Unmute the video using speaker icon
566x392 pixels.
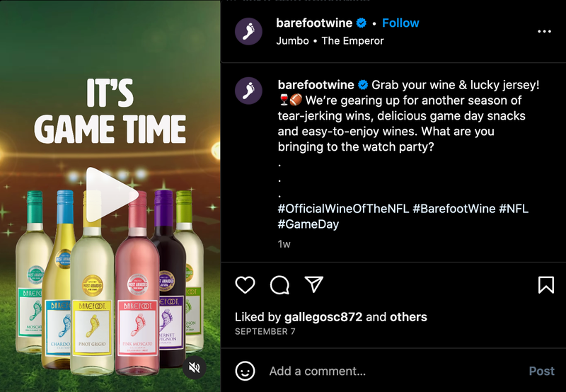click(194, 368)
